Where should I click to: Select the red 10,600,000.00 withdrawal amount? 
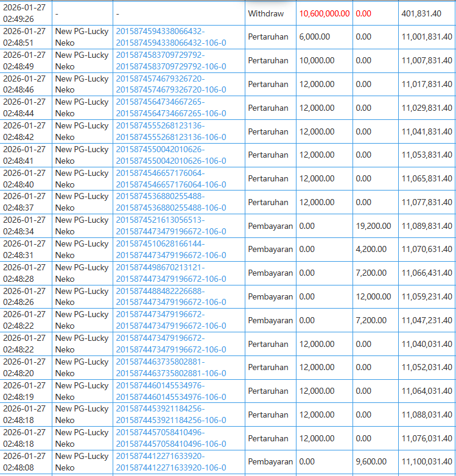(x=324, y=13)
